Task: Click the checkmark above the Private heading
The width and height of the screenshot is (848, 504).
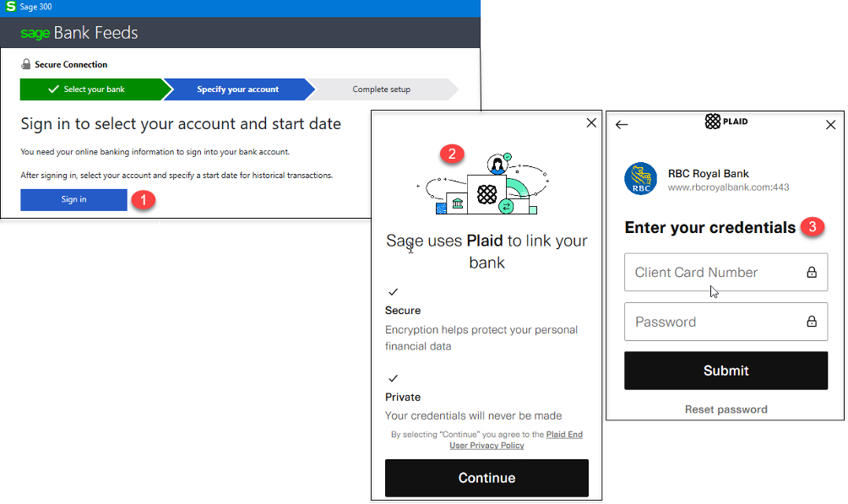Action: [x=392, y=380]
